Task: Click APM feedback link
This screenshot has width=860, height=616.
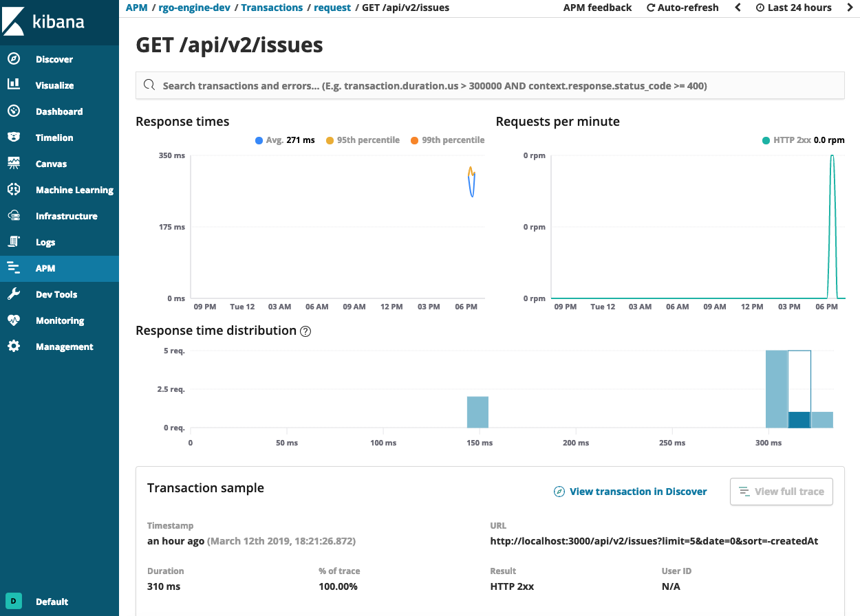Action: click(x=597, y=8)
